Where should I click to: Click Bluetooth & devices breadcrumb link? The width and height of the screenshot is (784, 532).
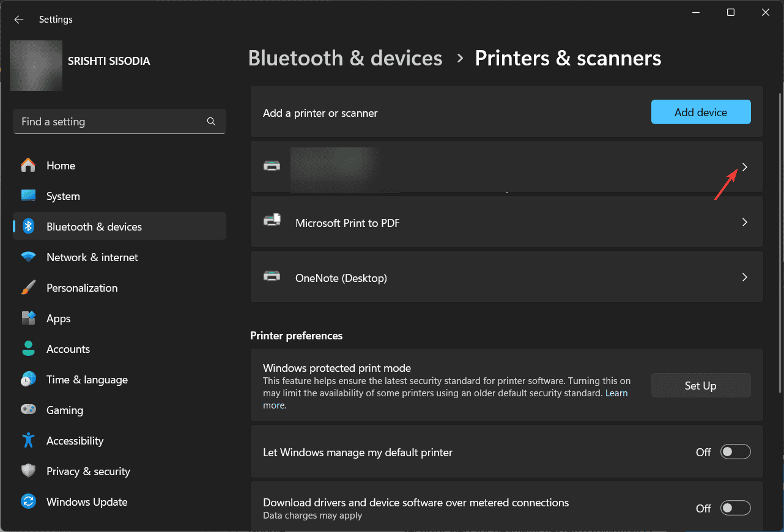[346, 58]
